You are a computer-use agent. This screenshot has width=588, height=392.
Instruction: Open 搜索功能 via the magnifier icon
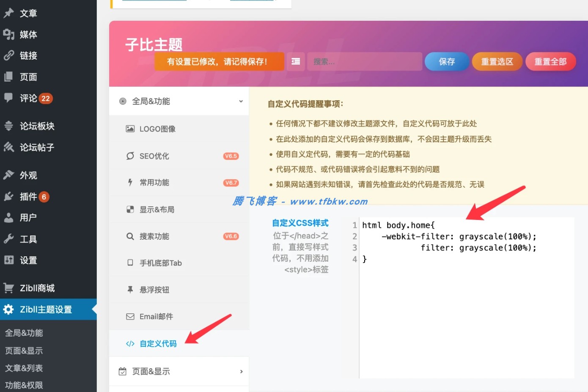point(130,236)
